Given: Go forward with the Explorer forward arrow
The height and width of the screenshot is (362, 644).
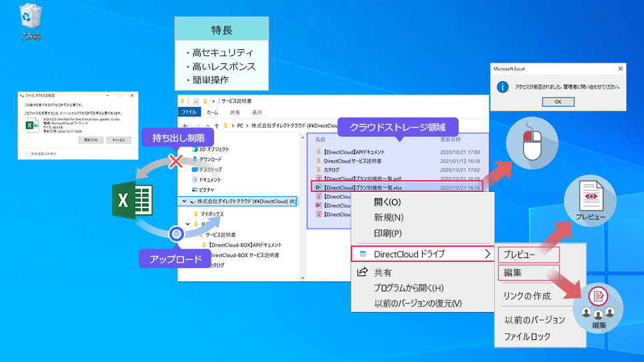Looking at the screenshot, I should (x=197, y=126).
